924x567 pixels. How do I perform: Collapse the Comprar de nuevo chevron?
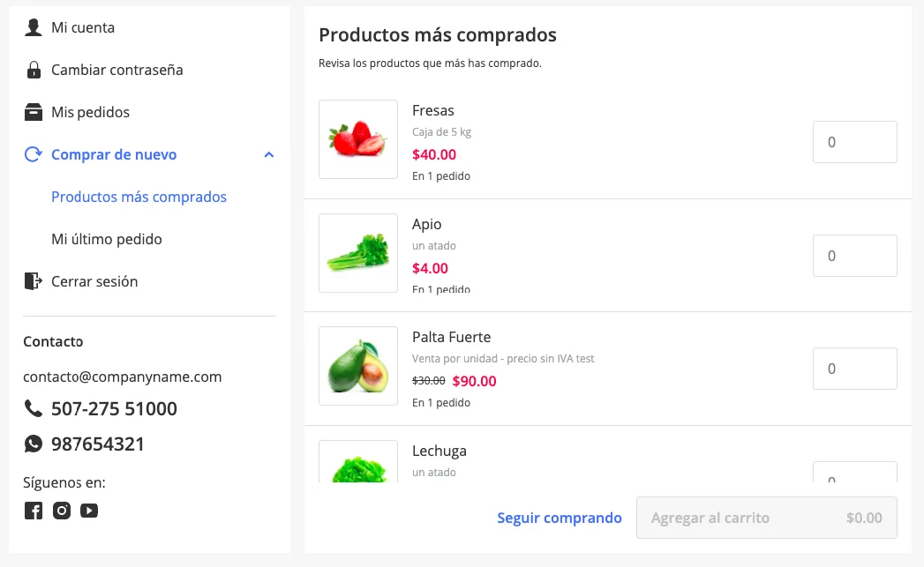pos(268,154)
